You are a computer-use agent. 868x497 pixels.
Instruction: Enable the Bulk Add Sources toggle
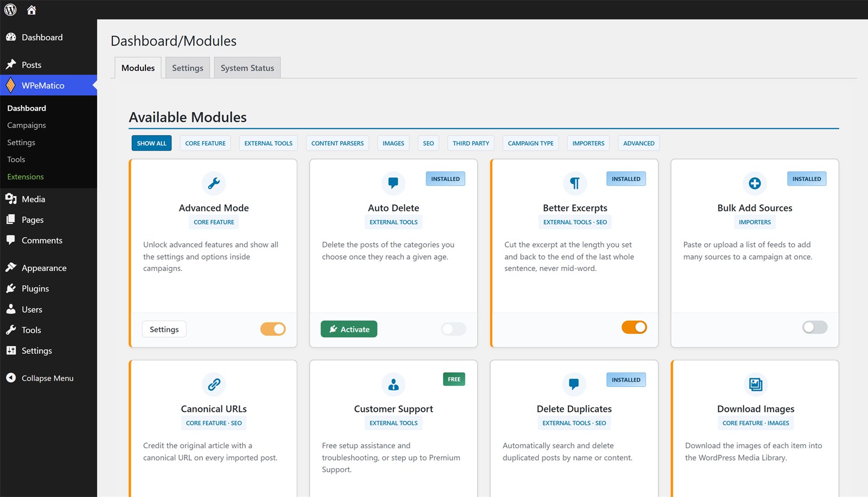click(815, 327)
